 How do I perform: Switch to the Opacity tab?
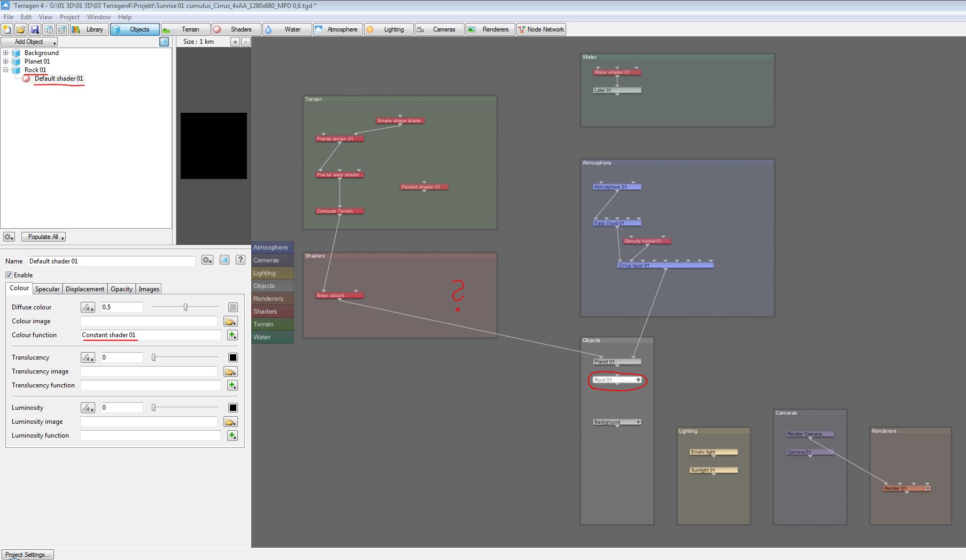pos(121,289)
